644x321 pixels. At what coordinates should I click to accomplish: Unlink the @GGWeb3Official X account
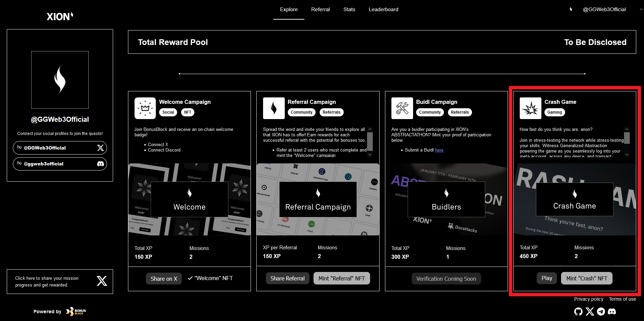tap(20, 147)
